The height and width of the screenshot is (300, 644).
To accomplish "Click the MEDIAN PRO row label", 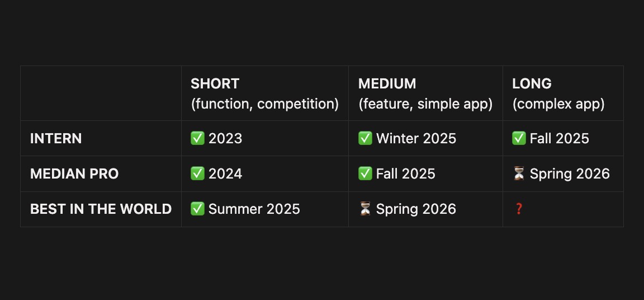I will click(74, 174).
